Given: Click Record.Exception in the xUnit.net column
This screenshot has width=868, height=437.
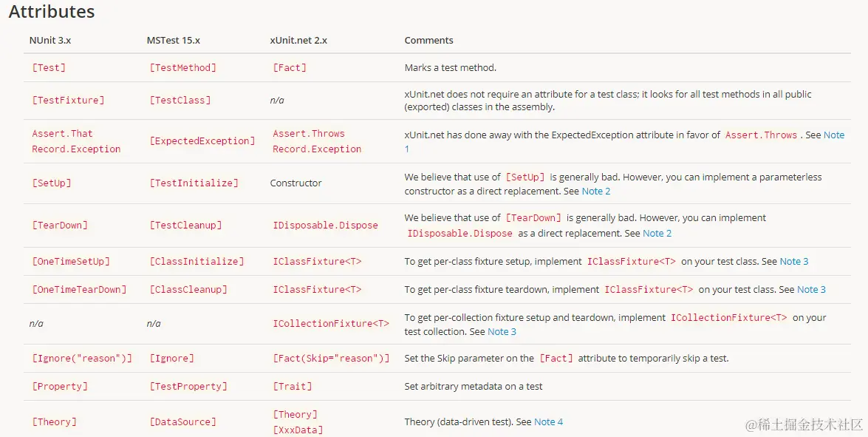Looking at the screenshot, I should 317,149.
